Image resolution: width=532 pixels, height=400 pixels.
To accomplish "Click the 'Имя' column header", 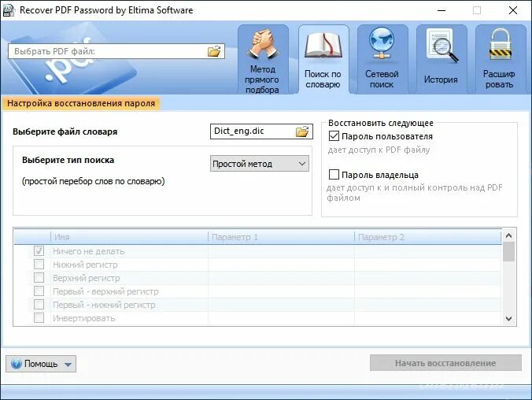I will coord(129,237).
